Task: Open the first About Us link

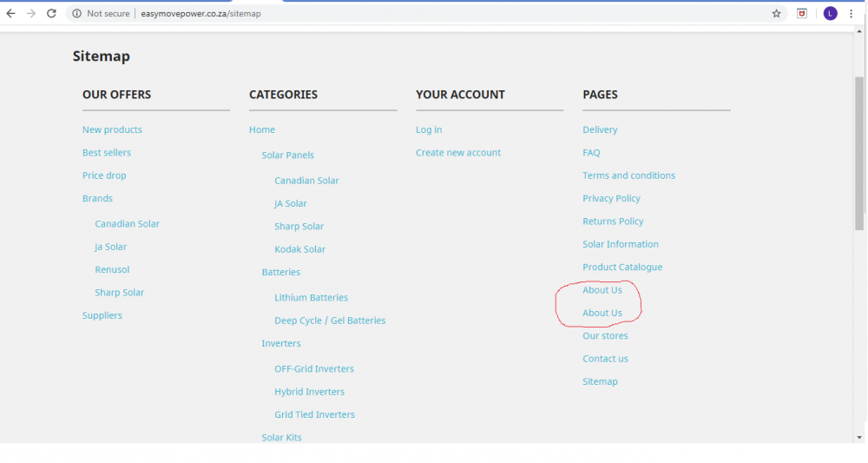Action: coord(602,290)
